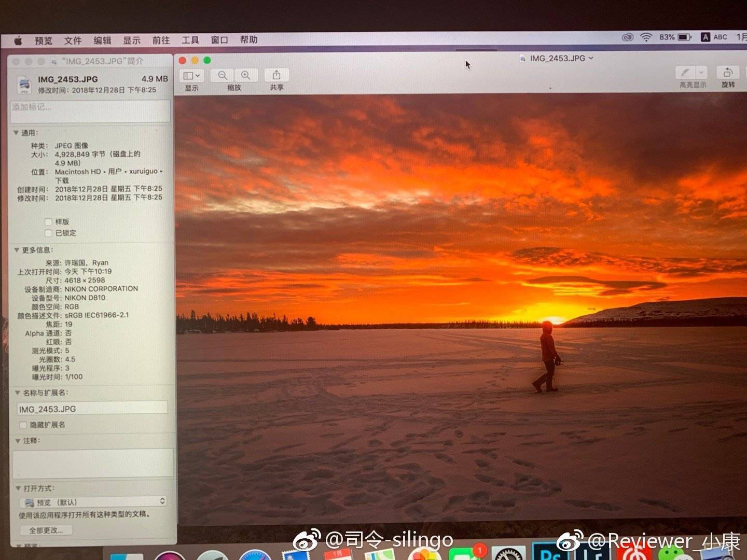Collapse the 通用 section

coord(16,133)
